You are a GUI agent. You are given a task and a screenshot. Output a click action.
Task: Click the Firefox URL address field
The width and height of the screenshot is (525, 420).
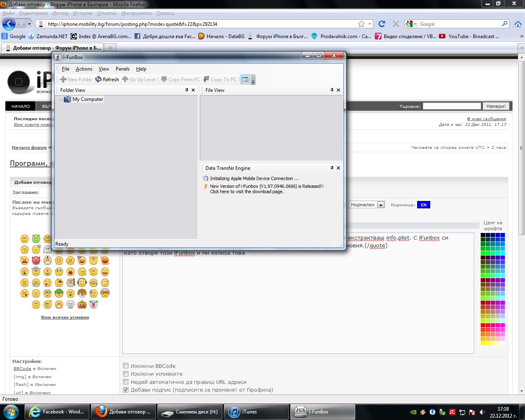(x=201, y=24)
